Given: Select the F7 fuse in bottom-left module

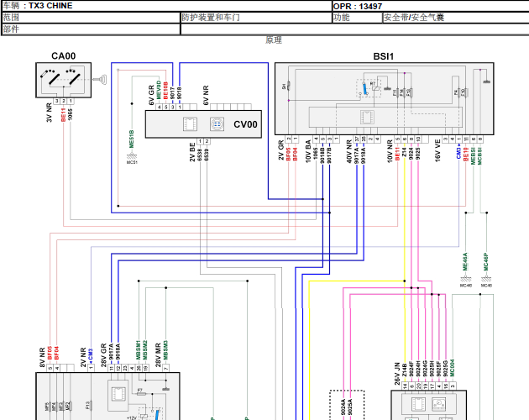Looking at the screenshot, I should point(141,392).
